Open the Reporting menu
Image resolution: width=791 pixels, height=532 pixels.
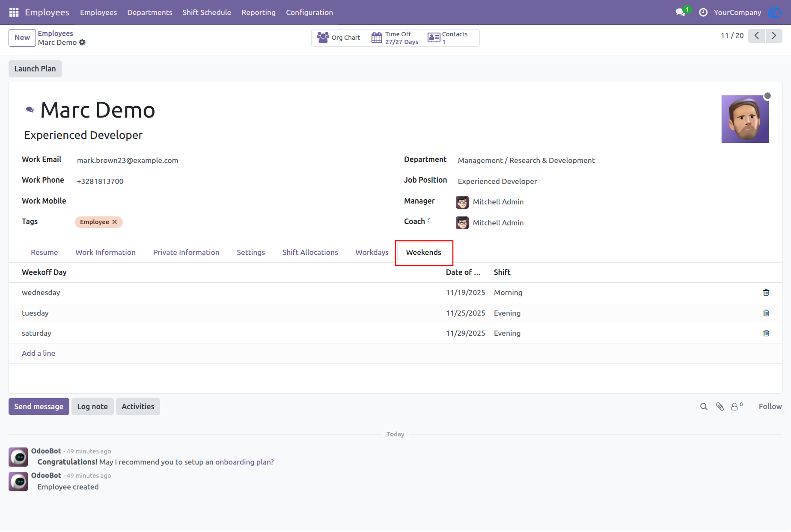259,12
